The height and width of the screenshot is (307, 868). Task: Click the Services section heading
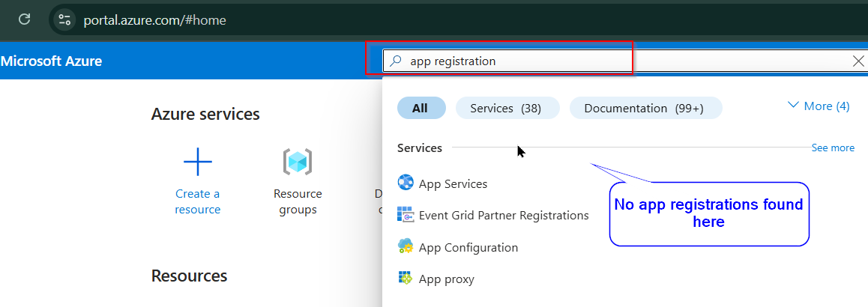420,148
